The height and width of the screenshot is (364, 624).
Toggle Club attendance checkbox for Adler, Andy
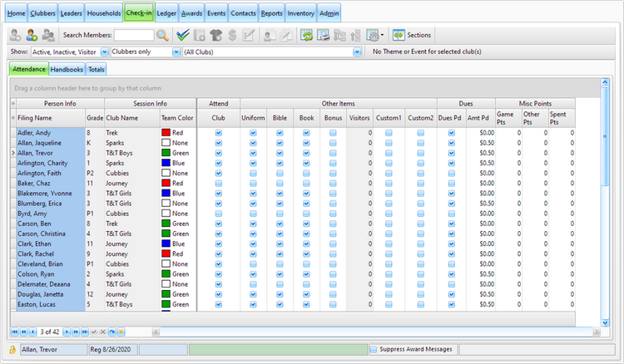[219, 132]
